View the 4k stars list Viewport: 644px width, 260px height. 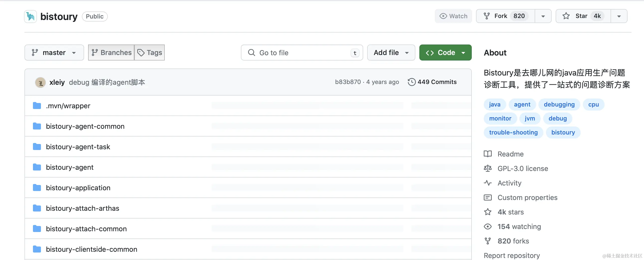click(x=510, y=212)
